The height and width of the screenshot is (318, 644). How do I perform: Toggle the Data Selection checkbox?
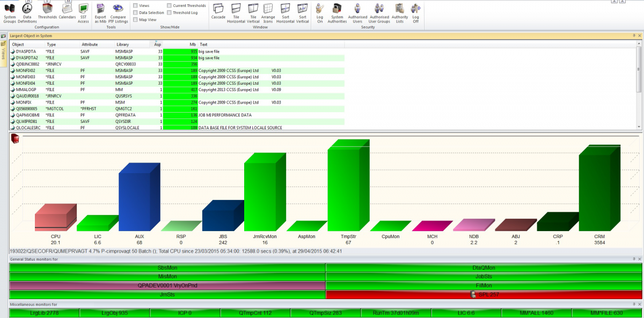[x=135, y=12]
